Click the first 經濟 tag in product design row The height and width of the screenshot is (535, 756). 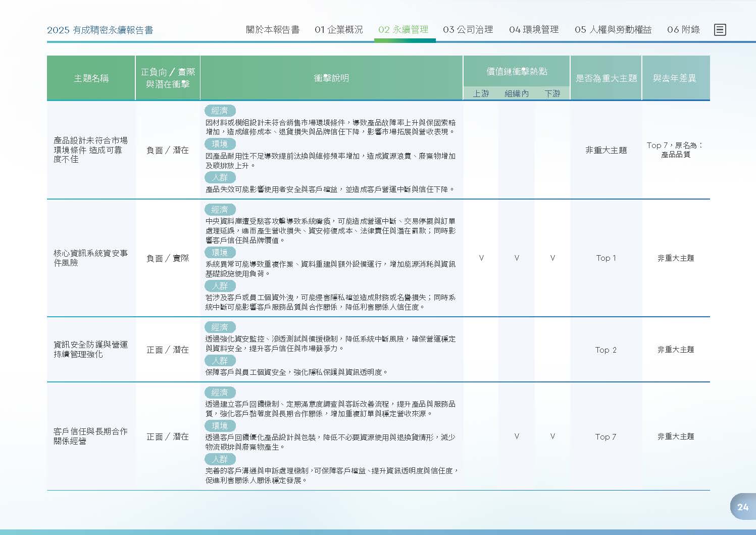pos(220,111)
